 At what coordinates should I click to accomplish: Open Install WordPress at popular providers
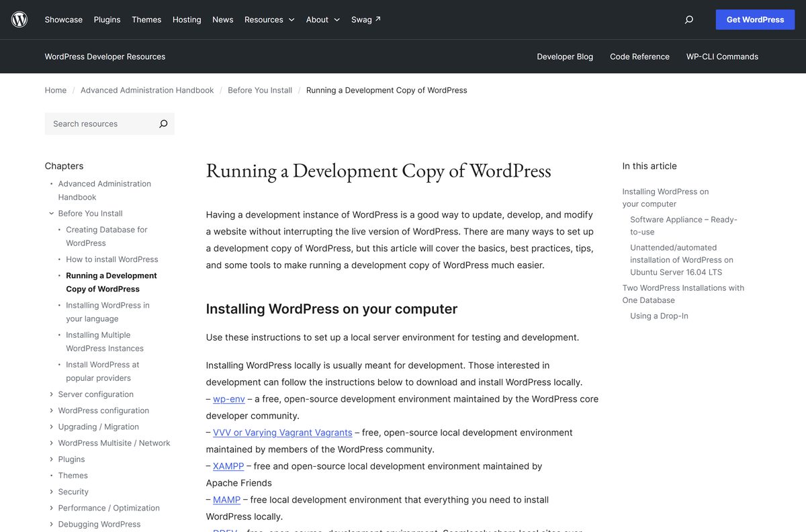pyautogui.click(x=103, y=371)
